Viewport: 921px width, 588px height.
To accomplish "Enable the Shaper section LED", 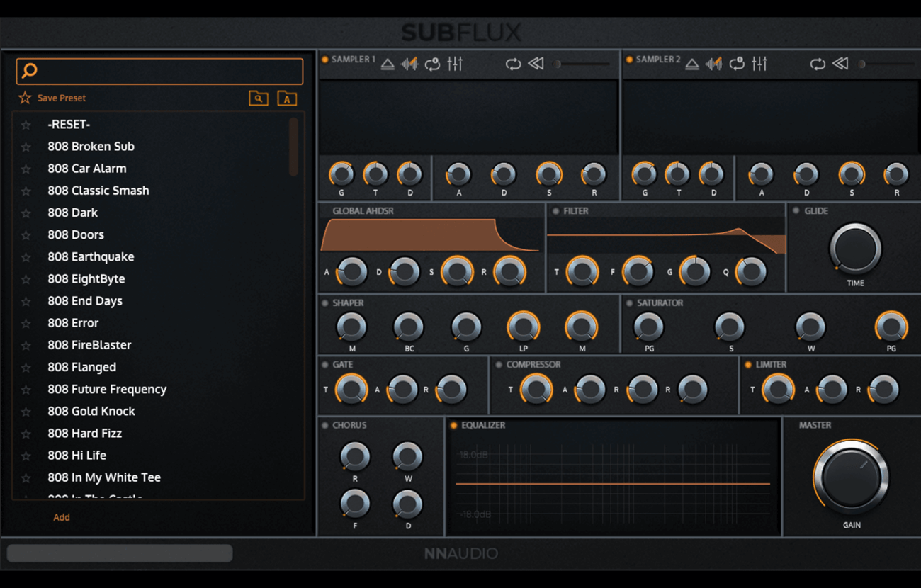I will 324,303.
